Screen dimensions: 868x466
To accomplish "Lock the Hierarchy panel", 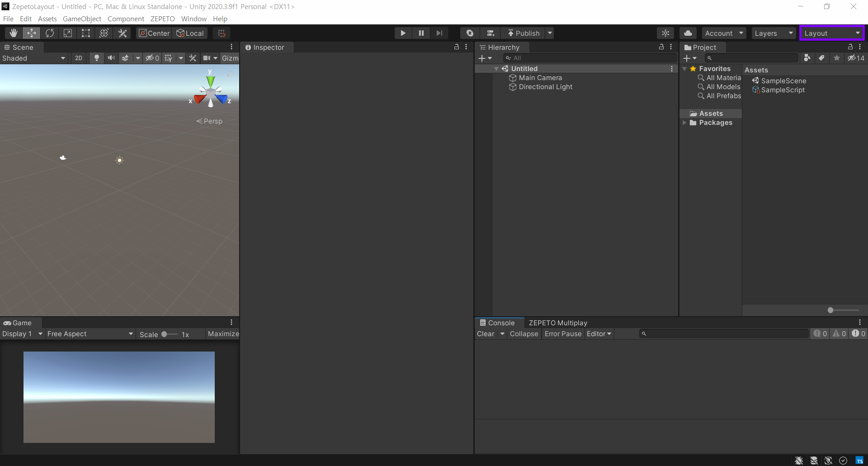I will pos(661,47).
